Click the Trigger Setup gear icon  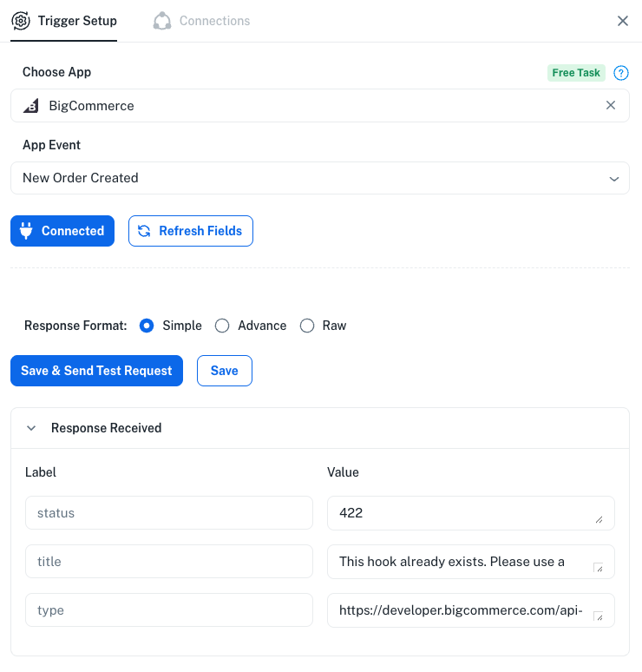(20, 21)
